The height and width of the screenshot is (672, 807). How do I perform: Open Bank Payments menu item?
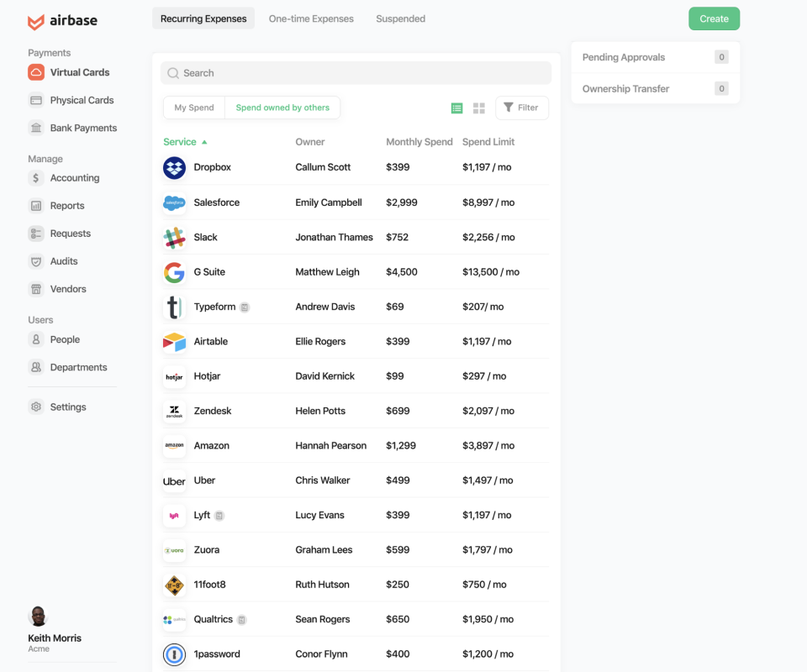[72, 128]
